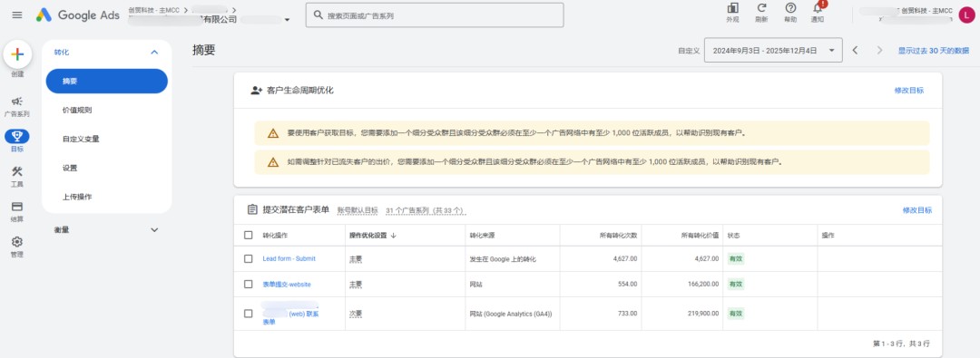Tick the select-all header checkbox
The image size is (980, 358).
(249, 236)
